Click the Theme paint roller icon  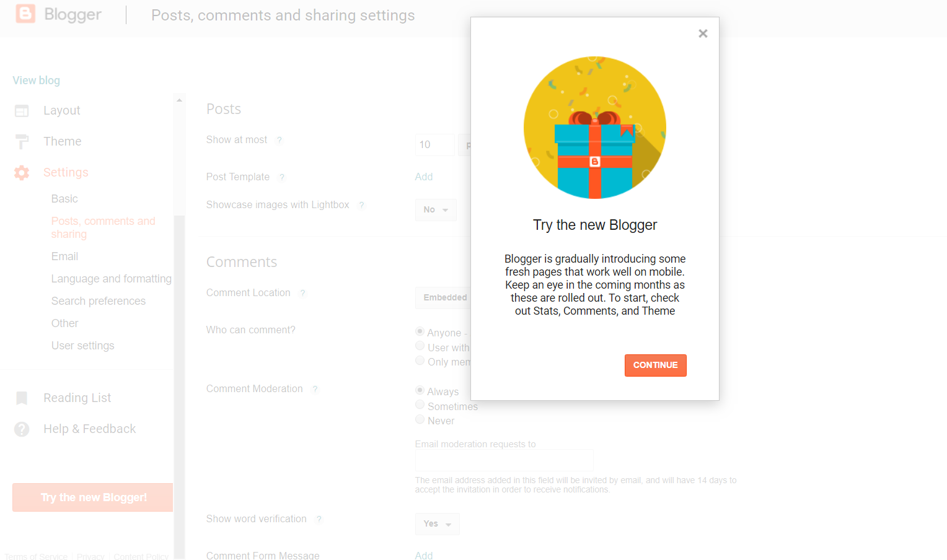tap(22, 142)
